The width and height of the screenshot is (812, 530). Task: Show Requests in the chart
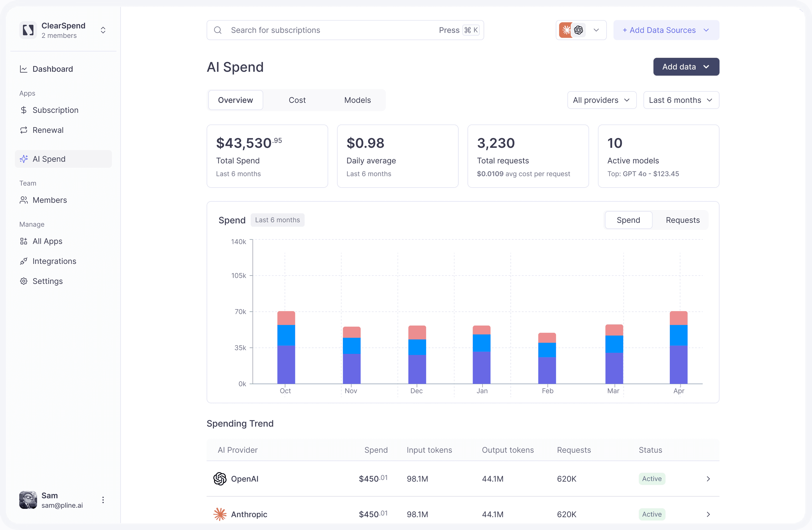tap(682, 220)
